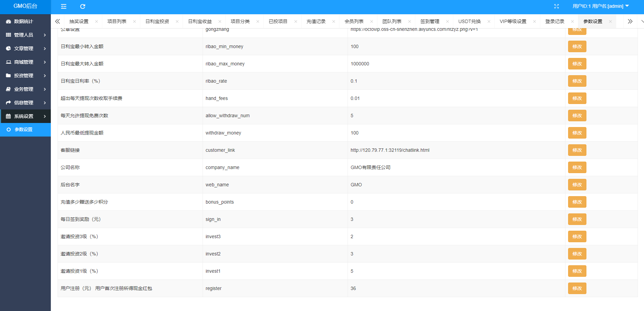Click the 商城管理 laptop icon
Screen dimensions: 644x311
point(8,62)
